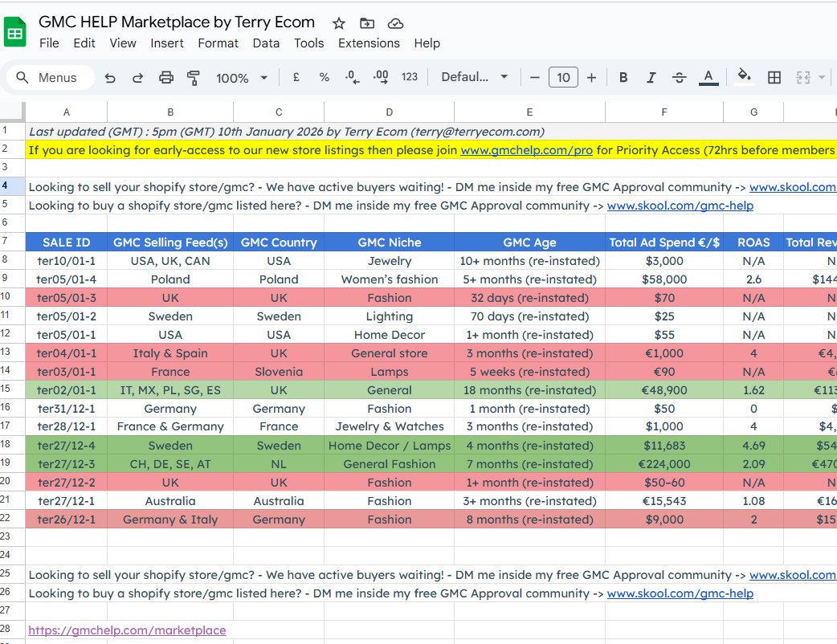Format as currency with pound icon

pyautogui.click(x=296, y=77)
